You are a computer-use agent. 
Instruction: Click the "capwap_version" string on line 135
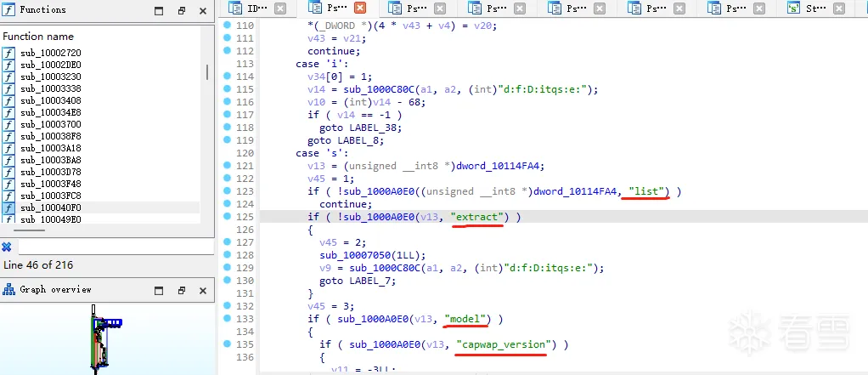coord(503,344)
